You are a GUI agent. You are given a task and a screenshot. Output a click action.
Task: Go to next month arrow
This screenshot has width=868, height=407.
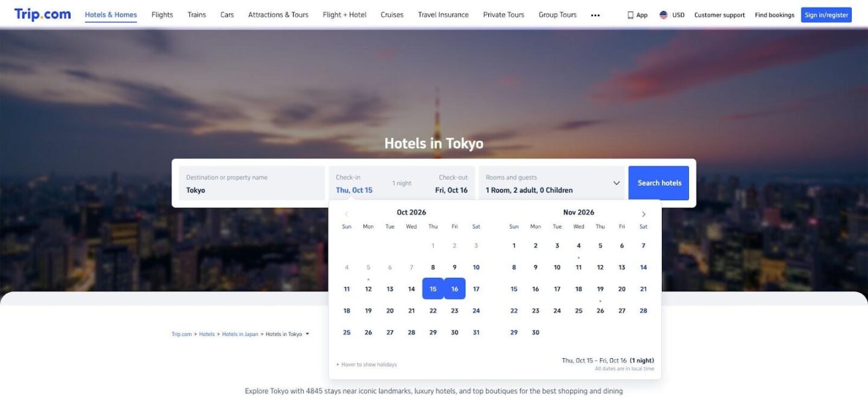pos(643,214)
